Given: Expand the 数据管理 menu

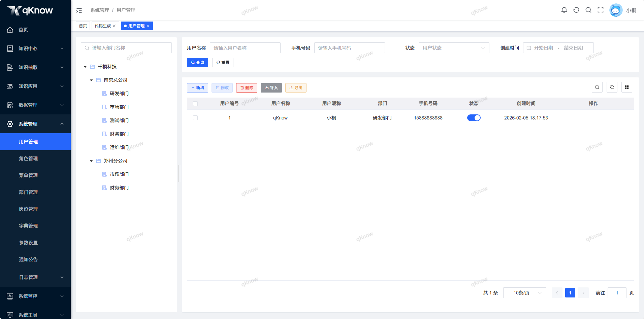Looking at the screenshot, I should [62, 105].
